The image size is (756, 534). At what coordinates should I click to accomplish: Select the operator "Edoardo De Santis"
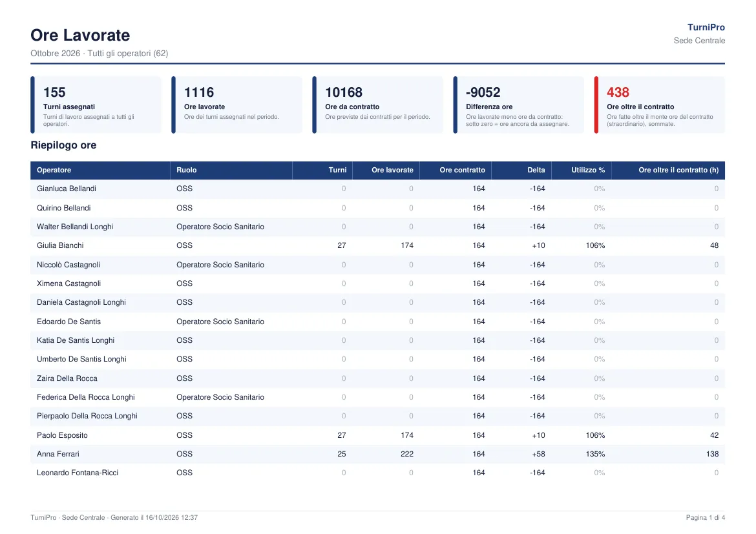[x=69, y=322]
